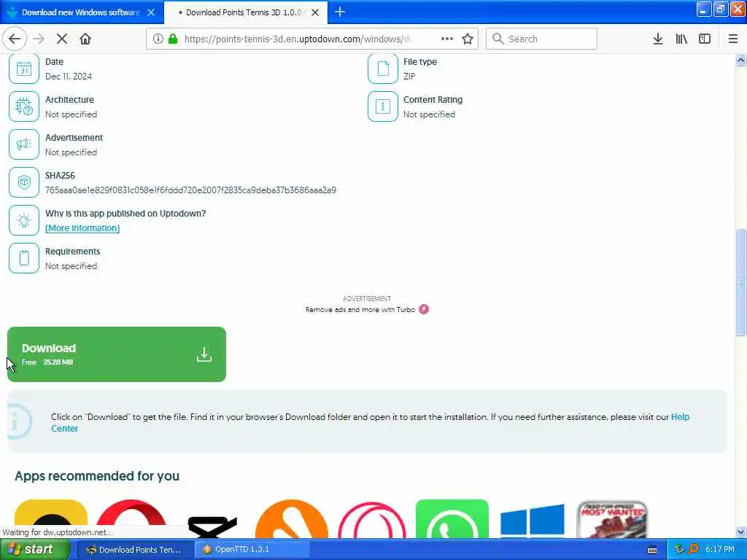Open the More information link
This screenshot has height=560, width=747.
tap(82, 228)
